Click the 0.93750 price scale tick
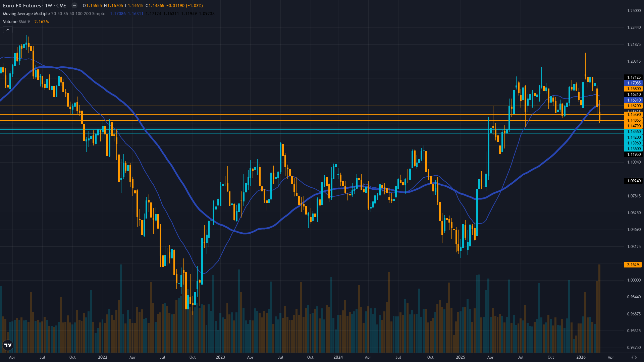The width and height of the screenshot is (644, 362). [x=634, y=348]
